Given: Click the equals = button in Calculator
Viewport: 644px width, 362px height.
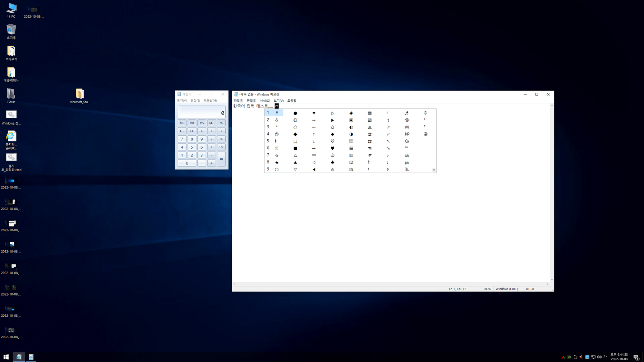Looking at the screenshot, I should click(221, 159).
